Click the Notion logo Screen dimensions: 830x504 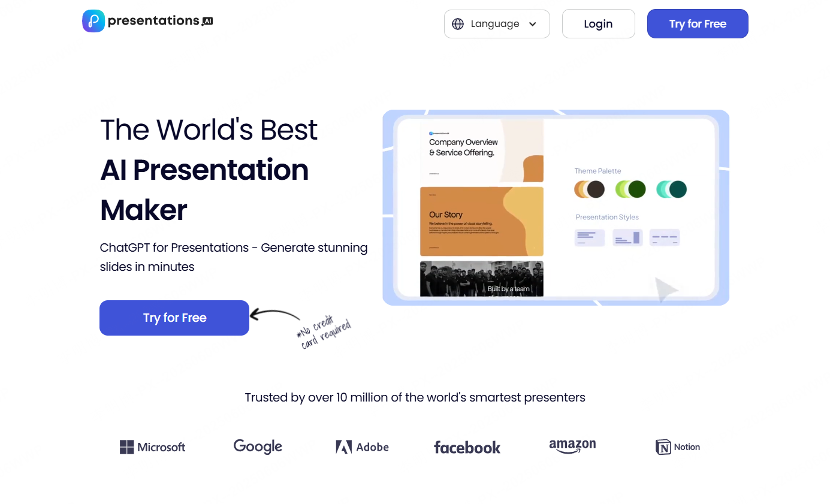coord(678,447)
